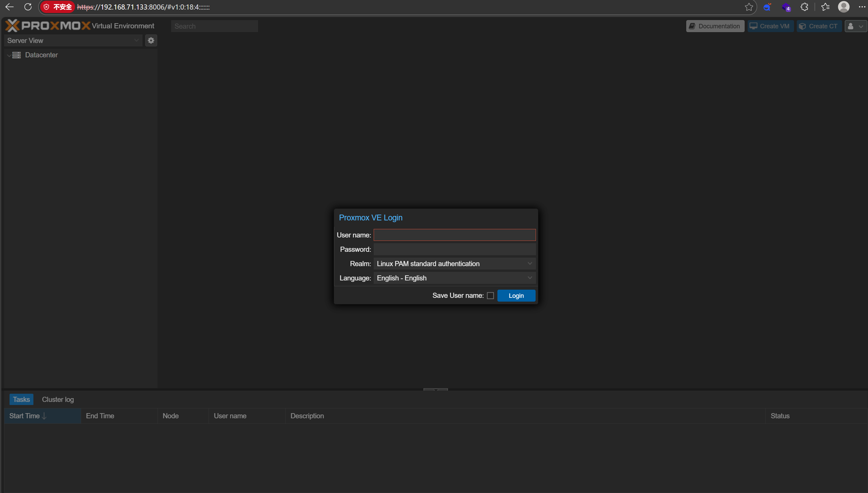This screenshot has height=493, width=868.
Task: Click the gear settings icon beside Server View
Action: [x=151, y=41]
